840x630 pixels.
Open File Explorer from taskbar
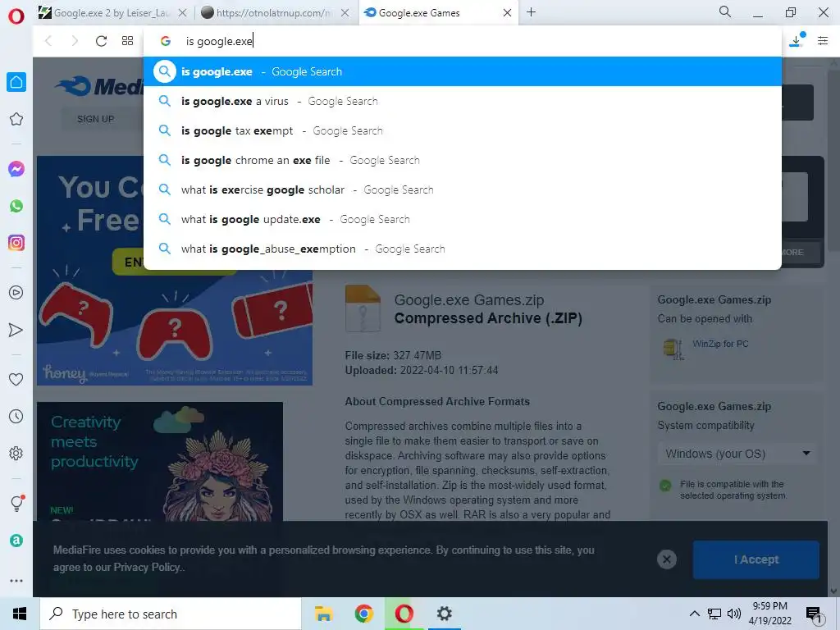click(323, 614)
